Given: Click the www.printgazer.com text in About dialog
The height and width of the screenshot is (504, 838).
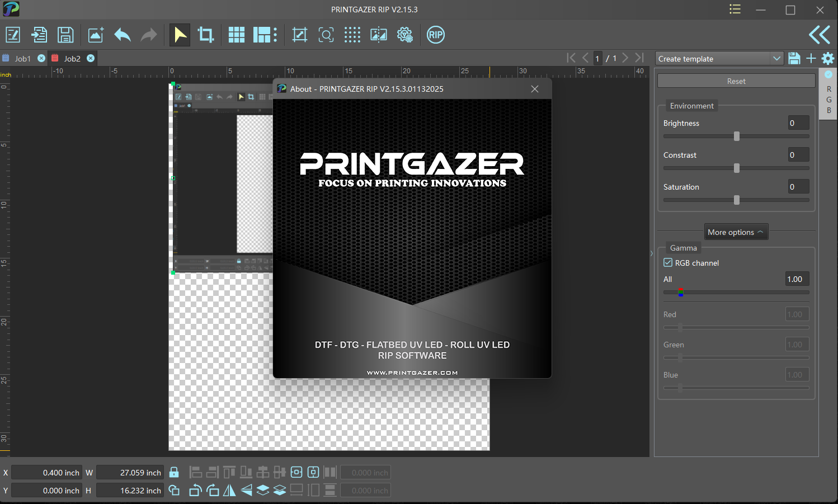Looking at the screenshot, I should (412, 373).
